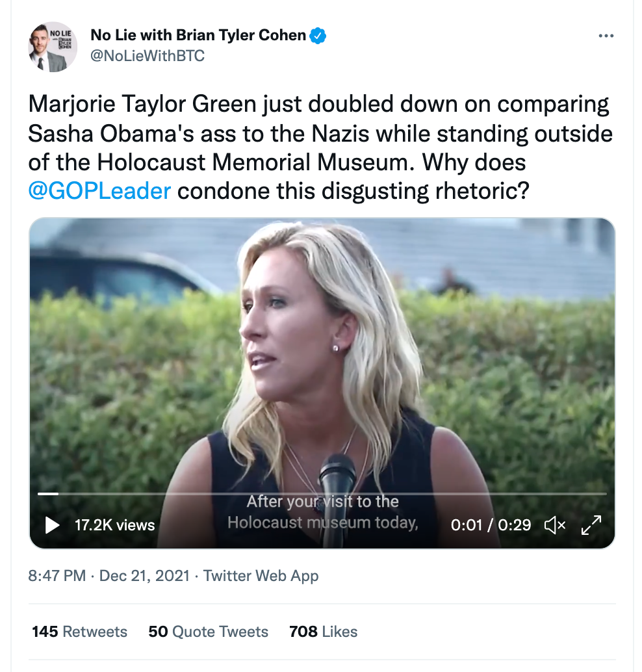Click the @GOPLeader mention link
The image size is (642, 672).
(x=99, y=190)
